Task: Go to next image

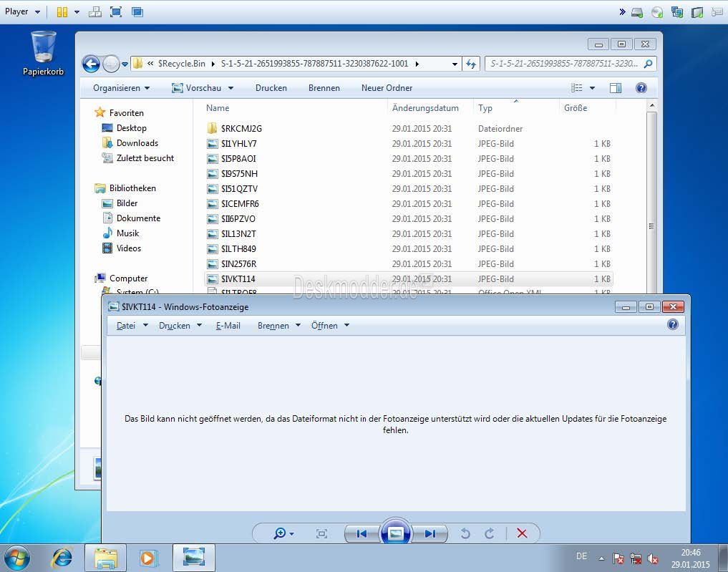Action: coord(430,534)
